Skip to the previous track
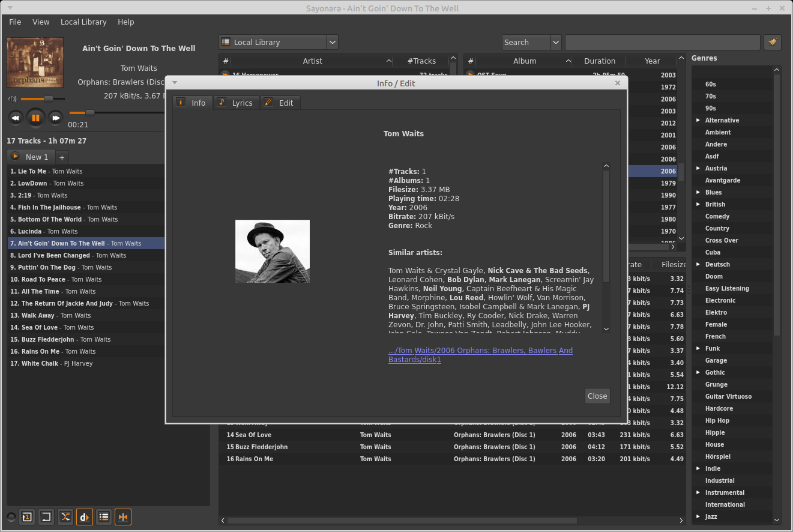This screenshot has width=793, height=532. [x=16, y=118]
